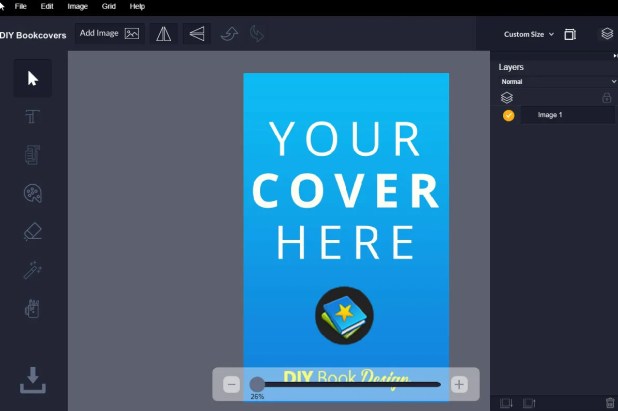Flip image horizontally
Image resolution: width=618 pixels, height=411 pixels.
coord(164,34)
